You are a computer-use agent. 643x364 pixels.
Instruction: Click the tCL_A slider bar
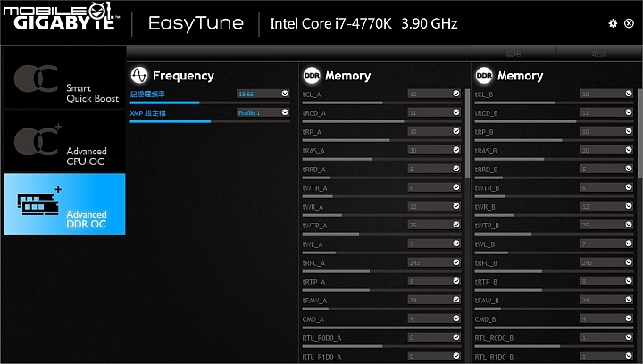coord(382,103)
